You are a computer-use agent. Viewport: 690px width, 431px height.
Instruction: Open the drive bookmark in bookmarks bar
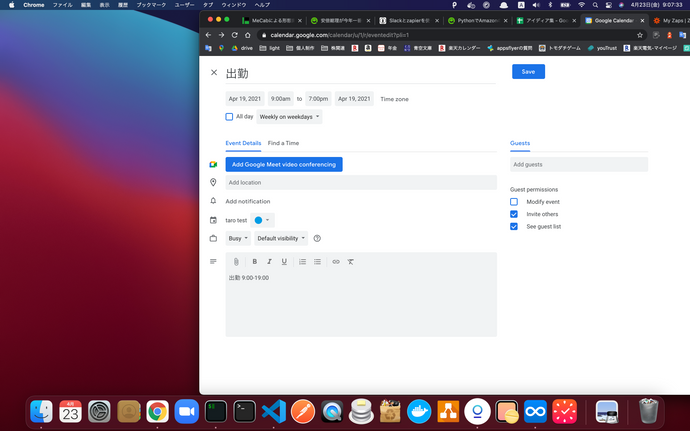point(242,48)
